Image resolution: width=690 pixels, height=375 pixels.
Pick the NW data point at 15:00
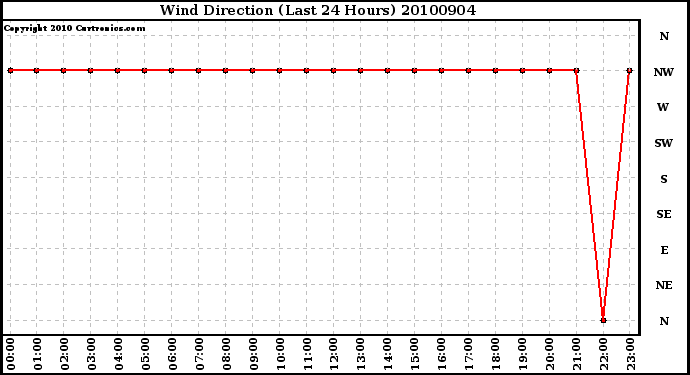414,70
